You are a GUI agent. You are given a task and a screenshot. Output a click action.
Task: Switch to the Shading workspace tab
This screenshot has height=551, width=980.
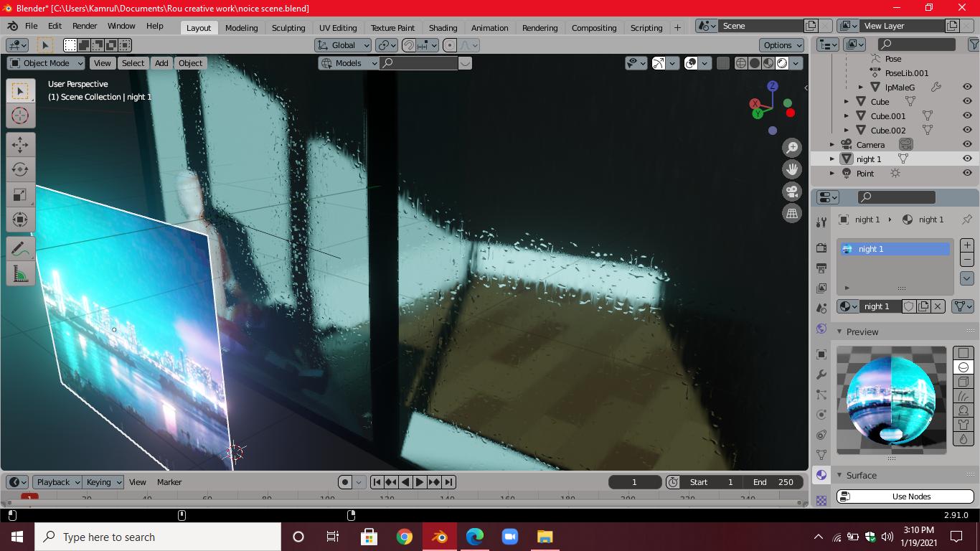tap(443, 28)
